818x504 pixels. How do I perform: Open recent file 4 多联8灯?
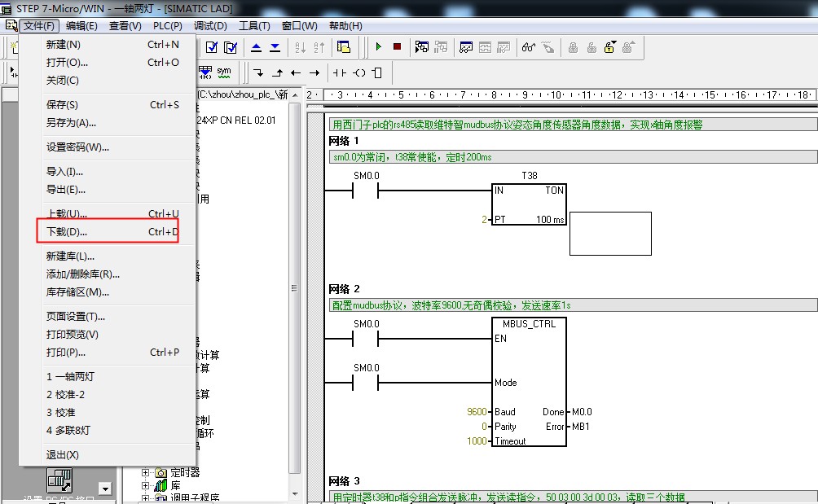pyautogui.click(x=68, y=431)
